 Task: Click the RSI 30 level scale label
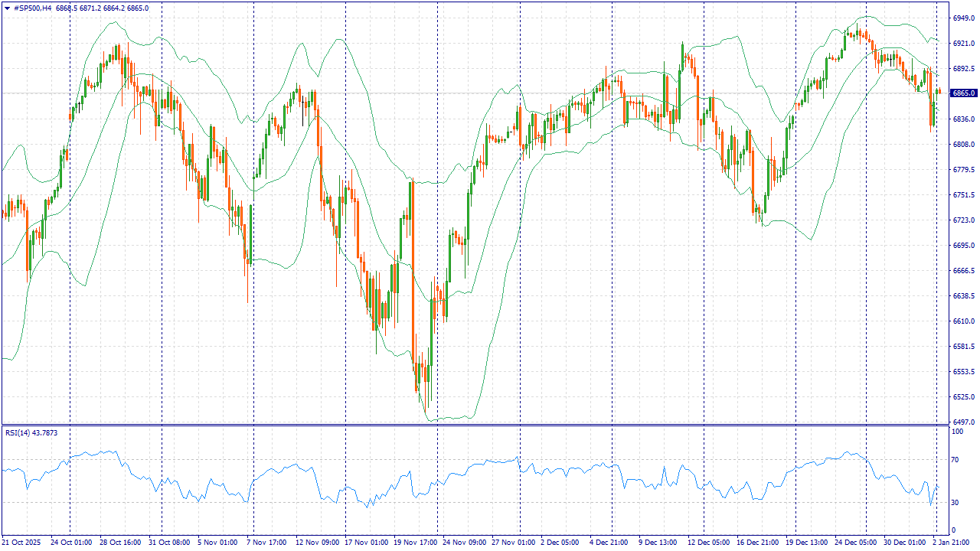[x=955, y=503]
